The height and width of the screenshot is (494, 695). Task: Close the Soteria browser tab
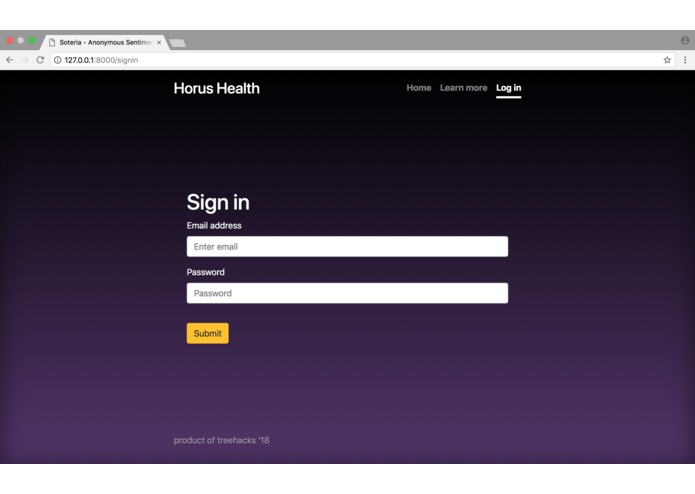click(159, 43)
